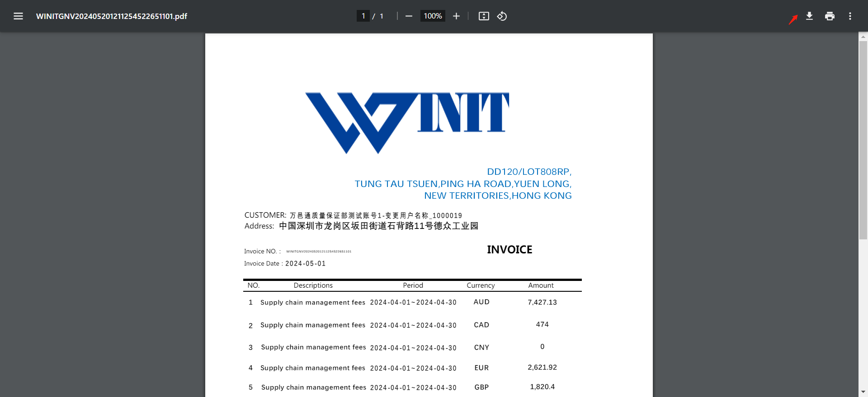
Task: Click the NO. column header
Action: pos(254,285)
